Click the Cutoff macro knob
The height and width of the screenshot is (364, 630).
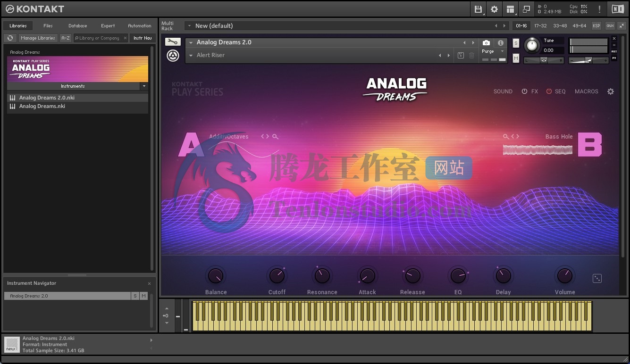[x=277, y=276]
